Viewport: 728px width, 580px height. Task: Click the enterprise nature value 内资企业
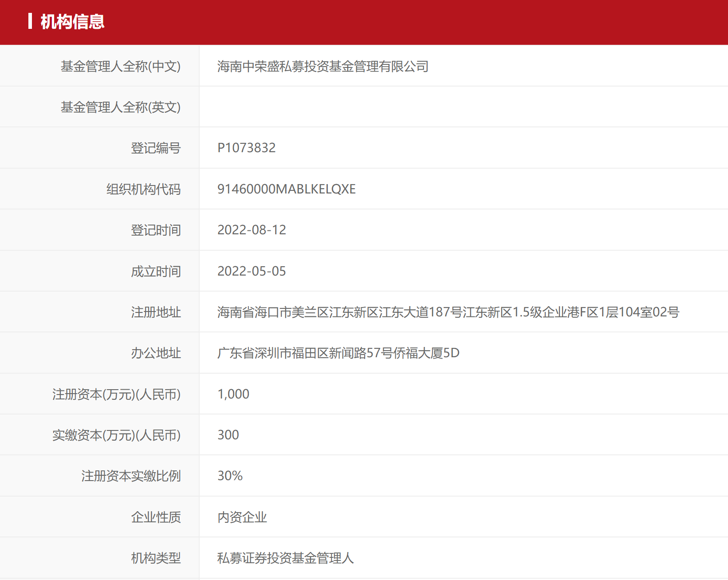click(242, 517)
